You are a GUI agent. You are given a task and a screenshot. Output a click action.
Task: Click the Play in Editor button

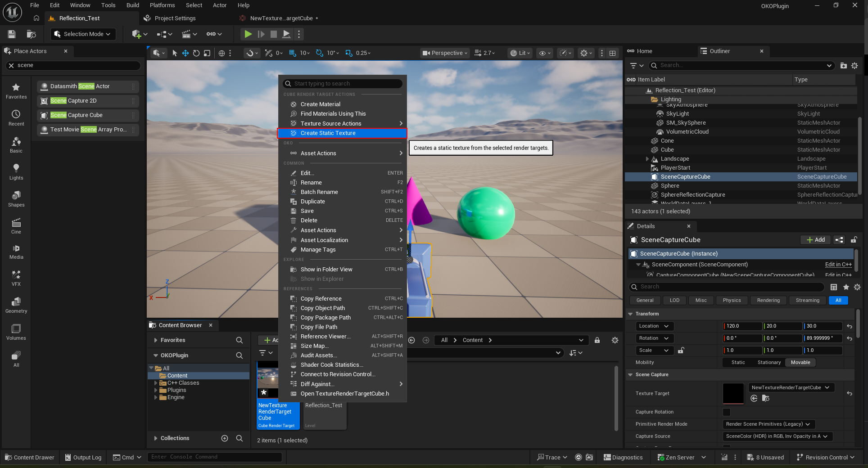point(248,34)
